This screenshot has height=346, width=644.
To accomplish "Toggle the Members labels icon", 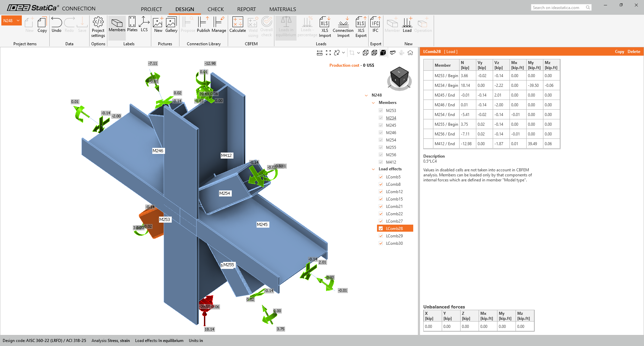I will point(117,22).
